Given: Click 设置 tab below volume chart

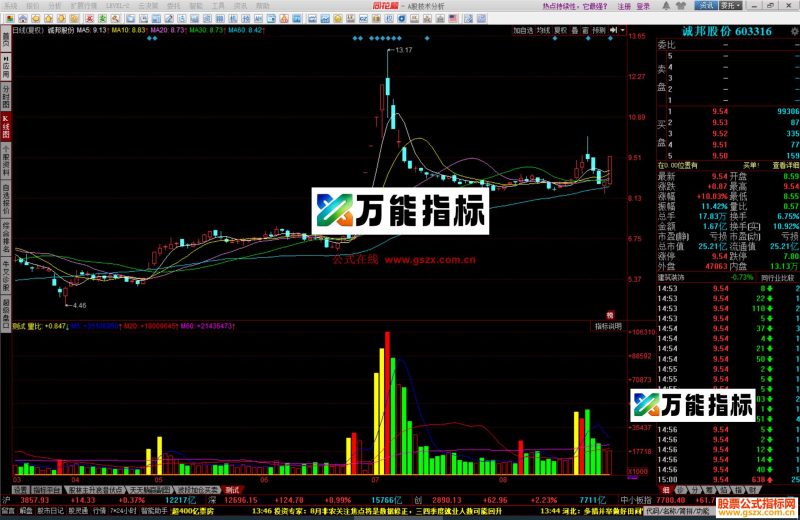Looking at the screenshot, I should 20,490.
